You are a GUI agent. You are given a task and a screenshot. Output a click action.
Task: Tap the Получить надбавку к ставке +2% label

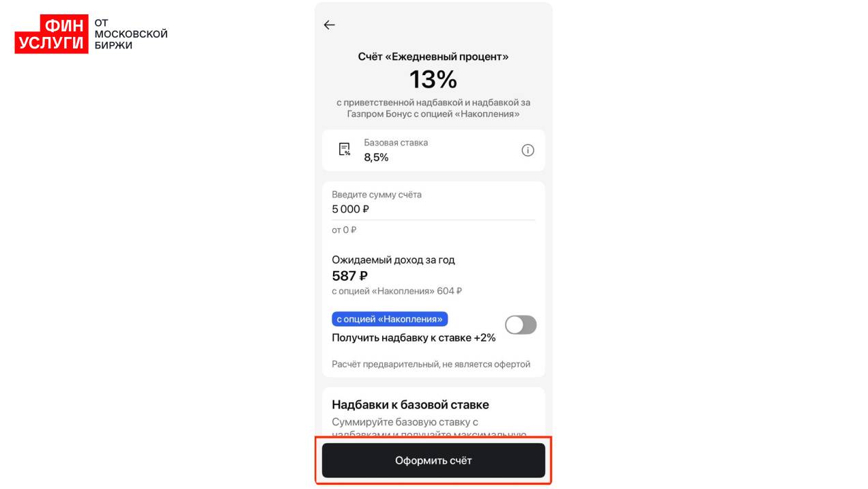[x=414, y=337]
